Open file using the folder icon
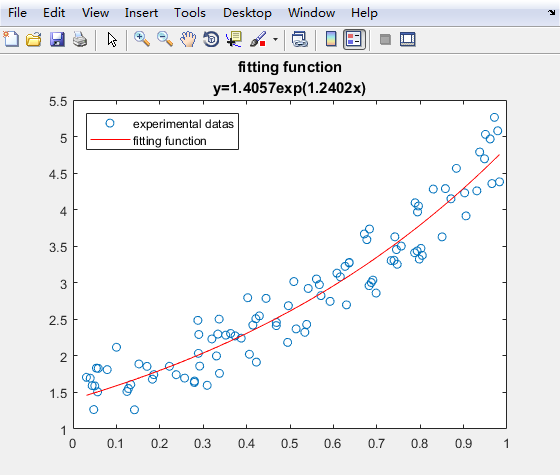The width and height of the screenshot is (560, 475). [34, 39]
